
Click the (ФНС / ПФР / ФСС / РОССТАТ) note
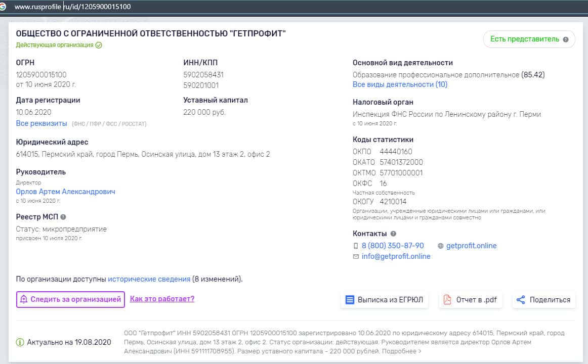[109, 124]
